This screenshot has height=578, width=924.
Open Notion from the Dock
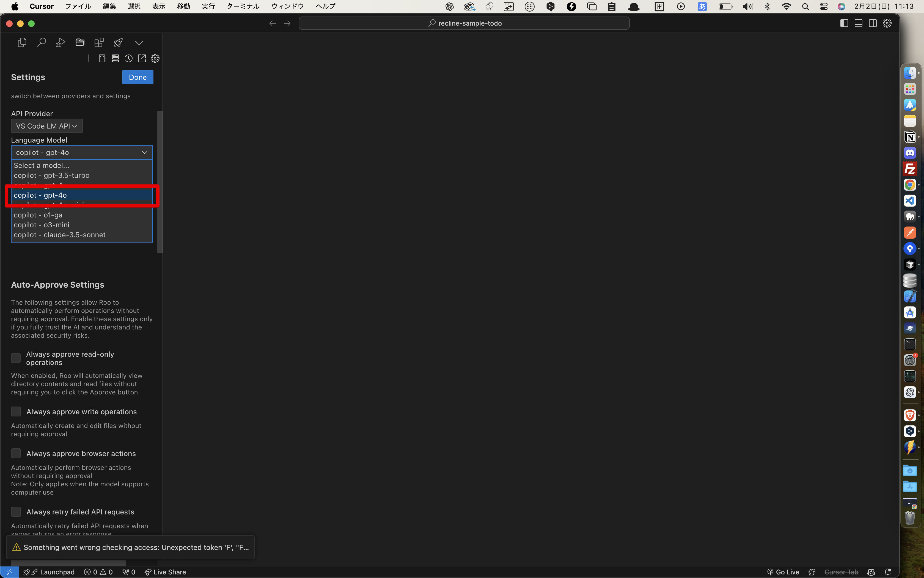coord(910,137)
